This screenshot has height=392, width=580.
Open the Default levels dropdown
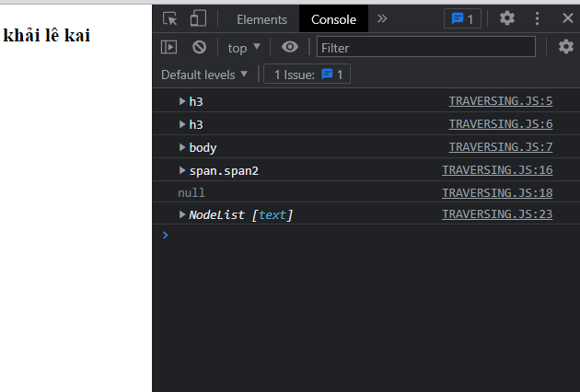(x=204, y=75)
